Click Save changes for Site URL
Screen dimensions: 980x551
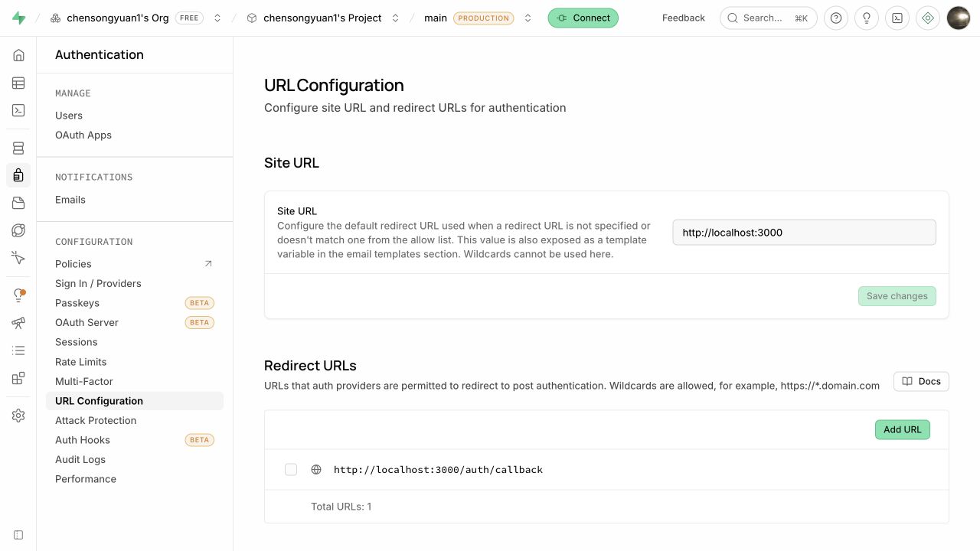[x=897, y=296]
